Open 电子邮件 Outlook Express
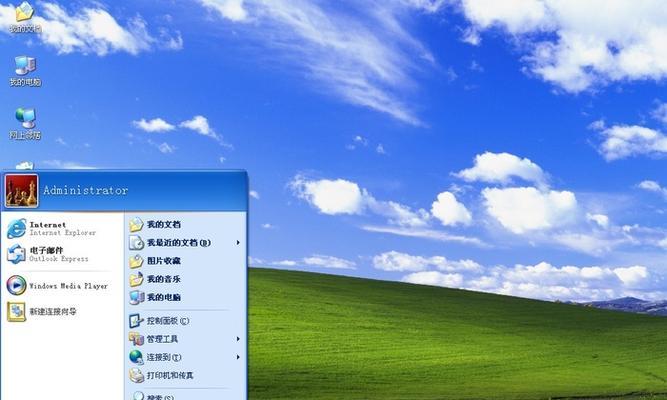 [48, 254]
